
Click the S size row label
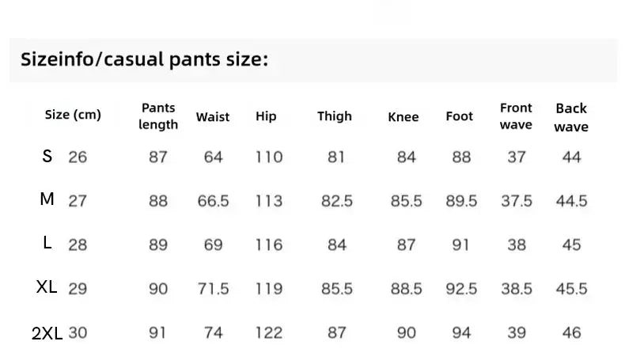[x=47, y=157]
